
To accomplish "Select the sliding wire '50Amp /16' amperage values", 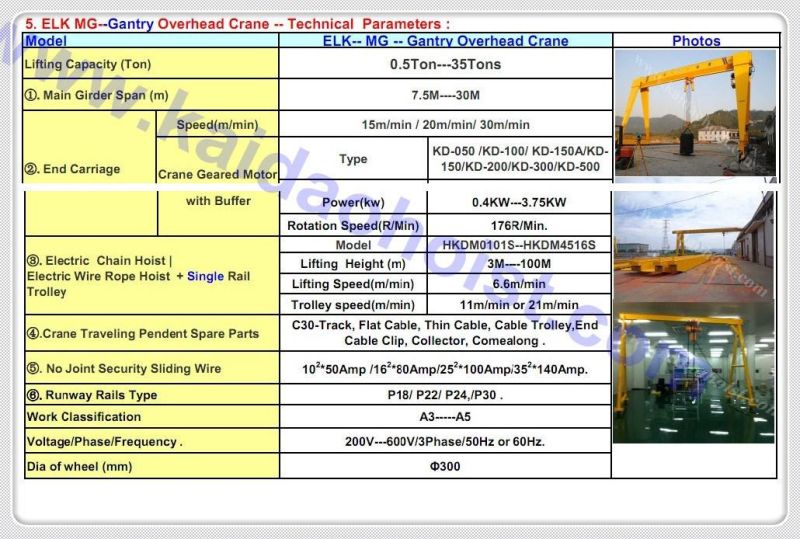I will (445, 369).
